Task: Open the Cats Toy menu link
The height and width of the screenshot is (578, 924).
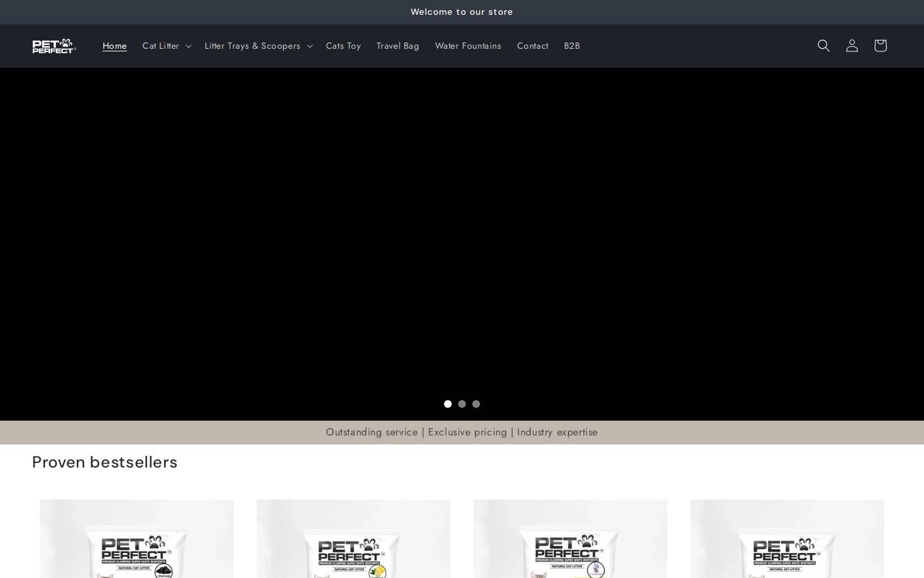Action: point(343,46)
